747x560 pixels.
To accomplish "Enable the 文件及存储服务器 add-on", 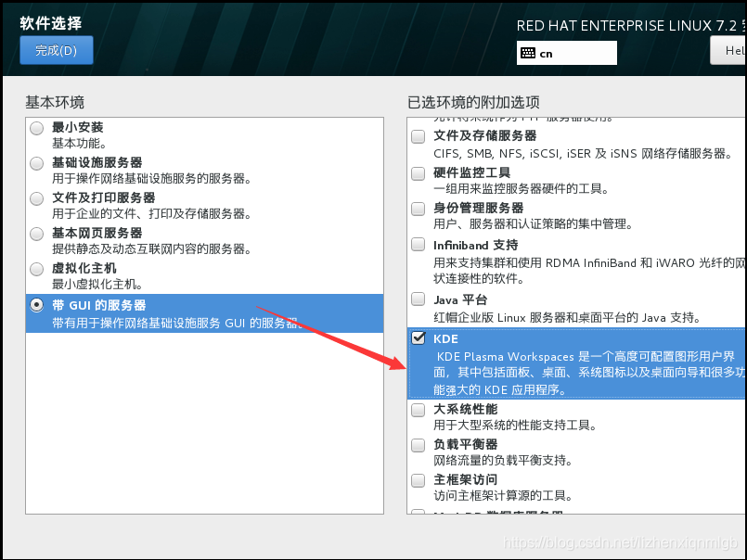I will click(x=418, y=135).
